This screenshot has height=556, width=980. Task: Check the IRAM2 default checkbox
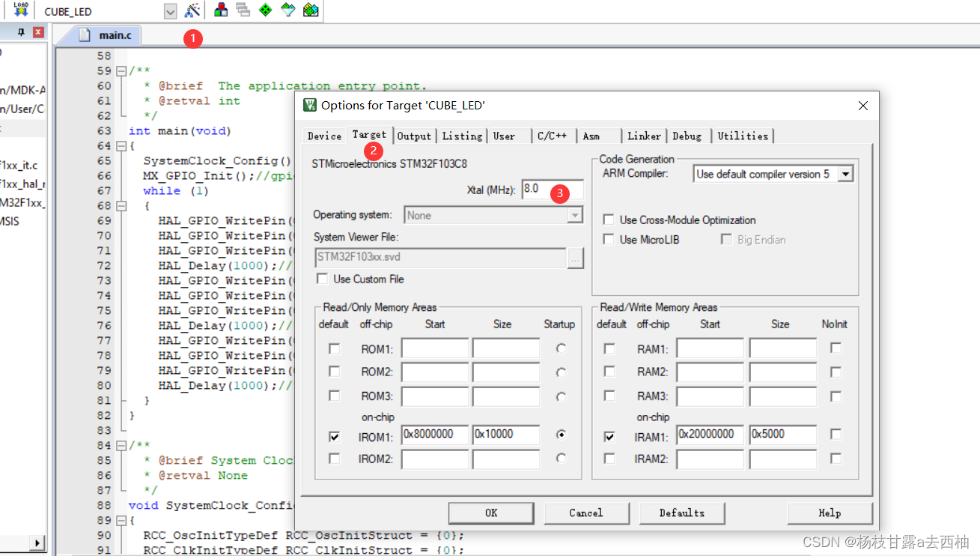coord(609,458)
